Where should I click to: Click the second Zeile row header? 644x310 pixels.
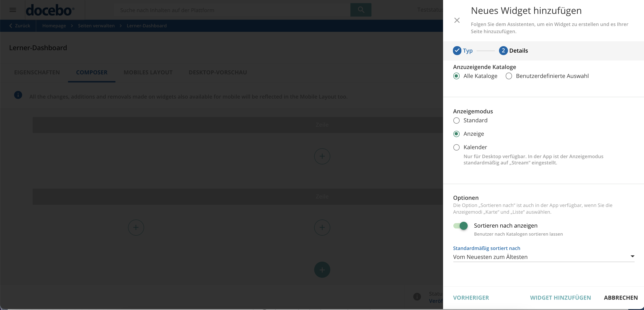tap(238, 197)
